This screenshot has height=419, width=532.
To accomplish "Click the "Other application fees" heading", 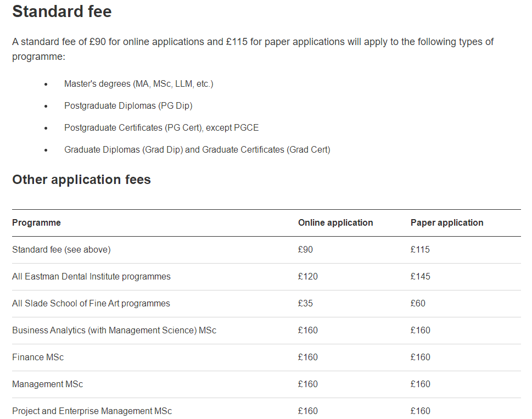I will [81, 180].
